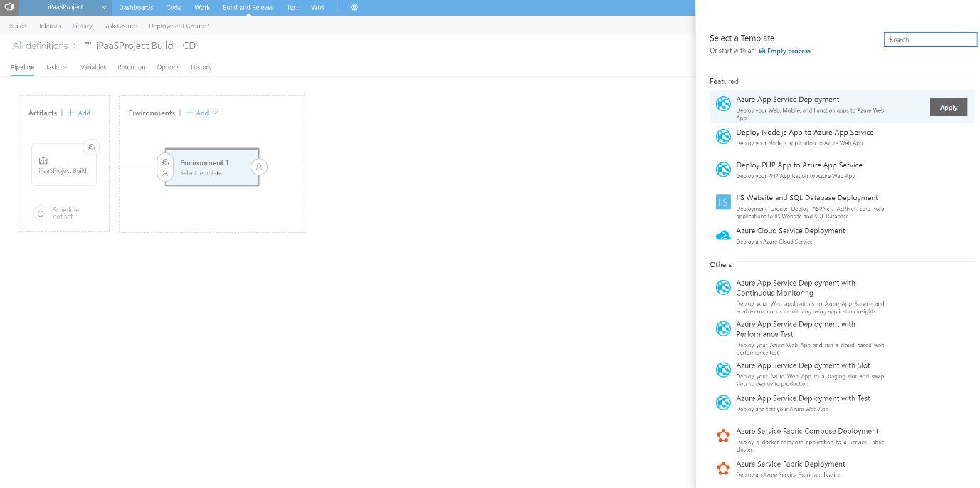Image resolution: width=980 pixels, height=488 pixels.
Task: Open the Dashboards menu
Action: point(136,8)
